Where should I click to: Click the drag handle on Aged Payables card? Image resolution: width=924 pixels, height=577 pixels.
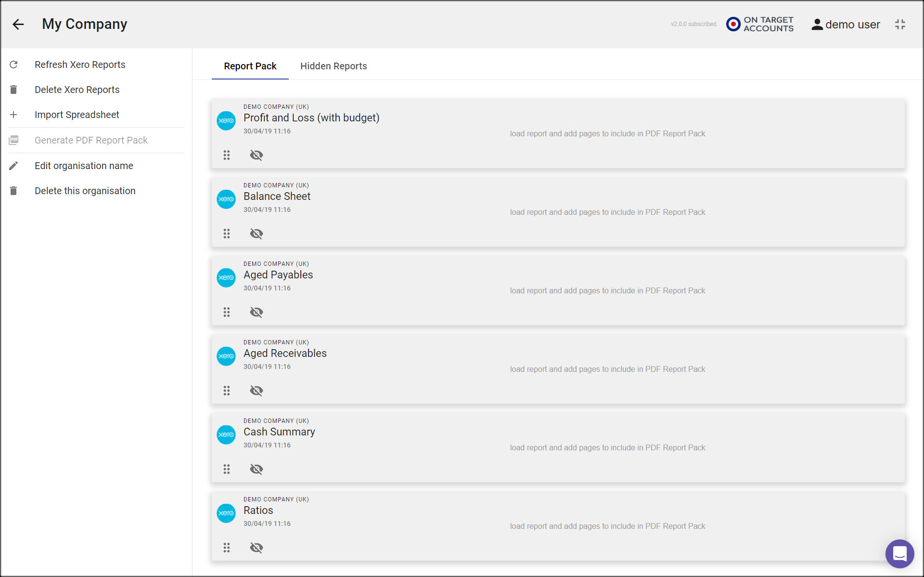pos(227,312)
